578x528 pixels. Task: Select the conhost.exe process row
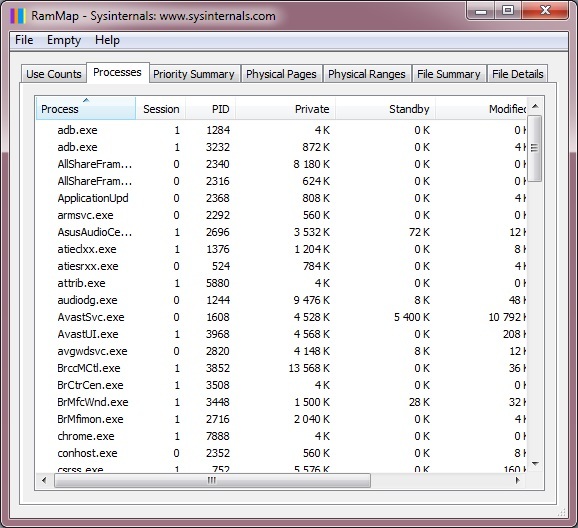click(282, 453)
